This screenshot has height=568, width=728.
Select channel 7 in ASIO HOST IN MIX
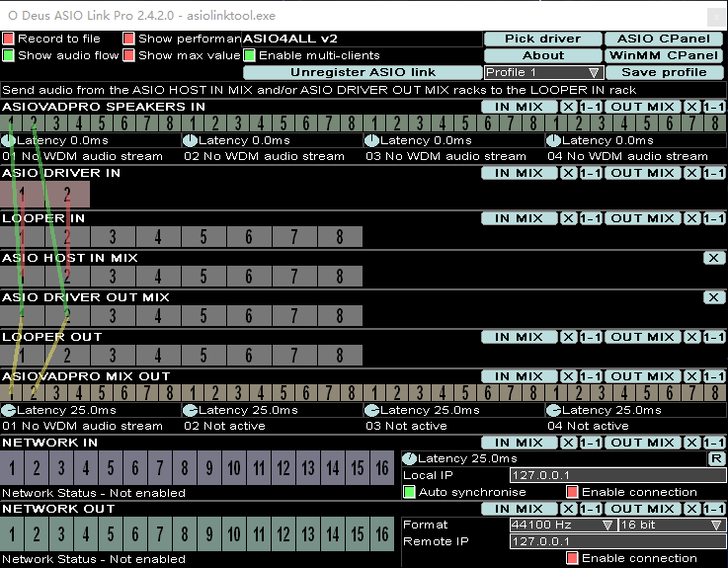(294, 277)
